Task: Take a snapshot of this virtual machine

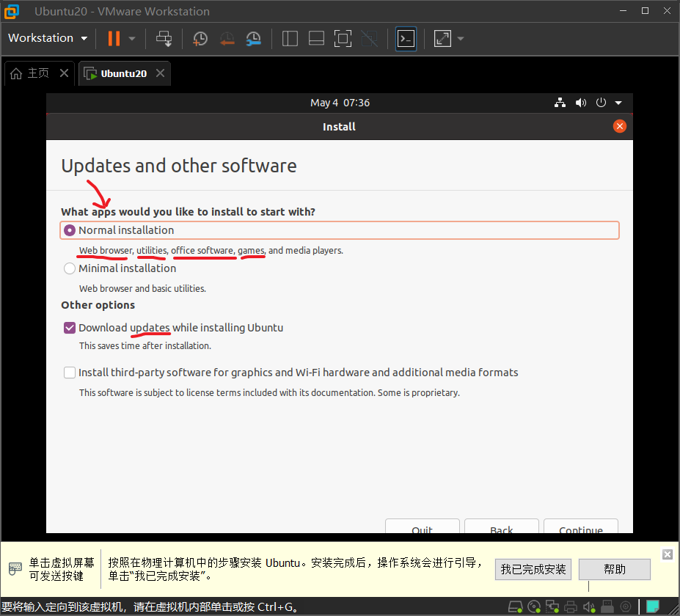Action: click(200, 39)
